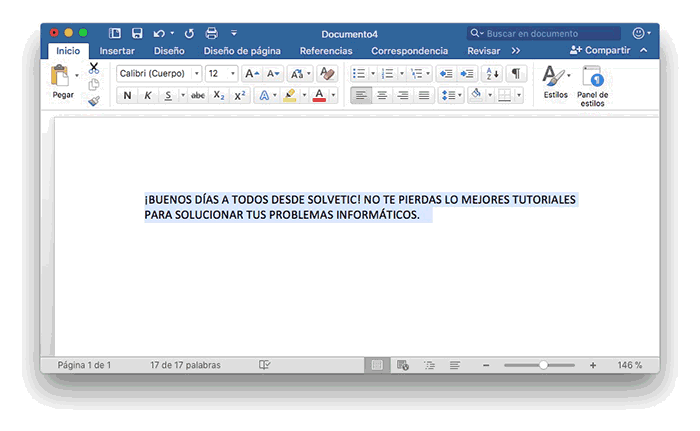Align text right

403,95
